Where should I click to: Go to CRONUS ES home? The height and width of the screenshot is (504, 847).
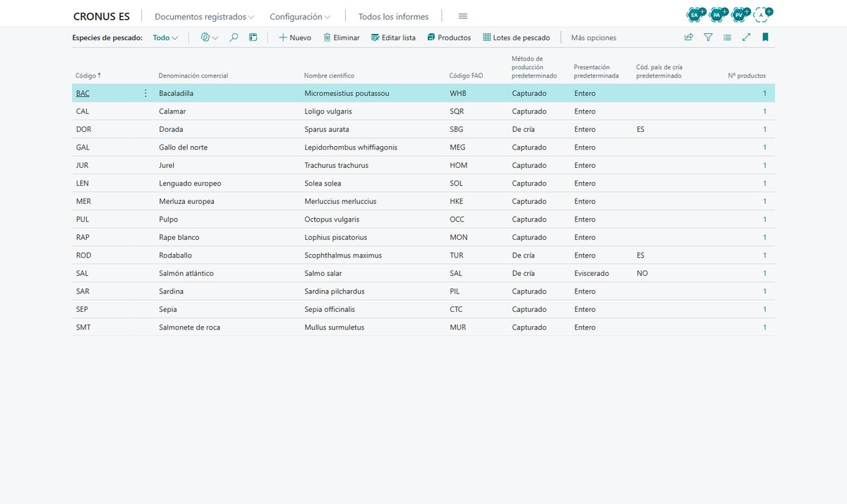[102, 16]
